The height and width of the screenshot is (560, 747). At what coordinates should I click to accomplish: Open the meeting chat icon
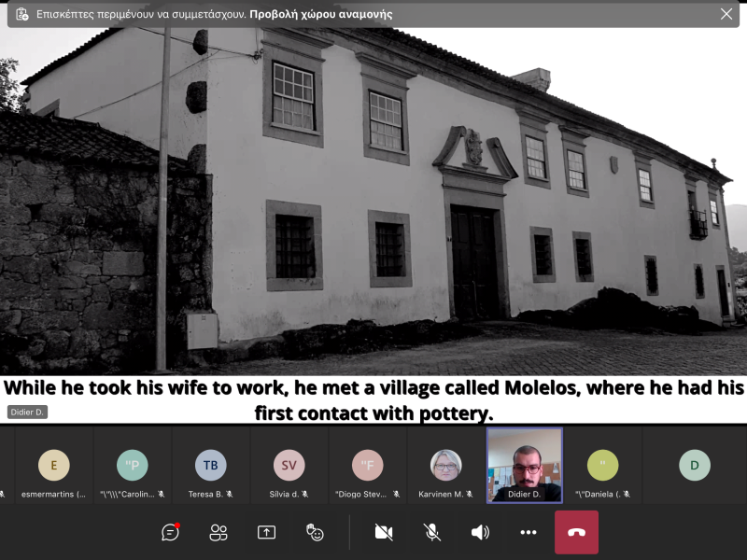click(x=171, y=532)
